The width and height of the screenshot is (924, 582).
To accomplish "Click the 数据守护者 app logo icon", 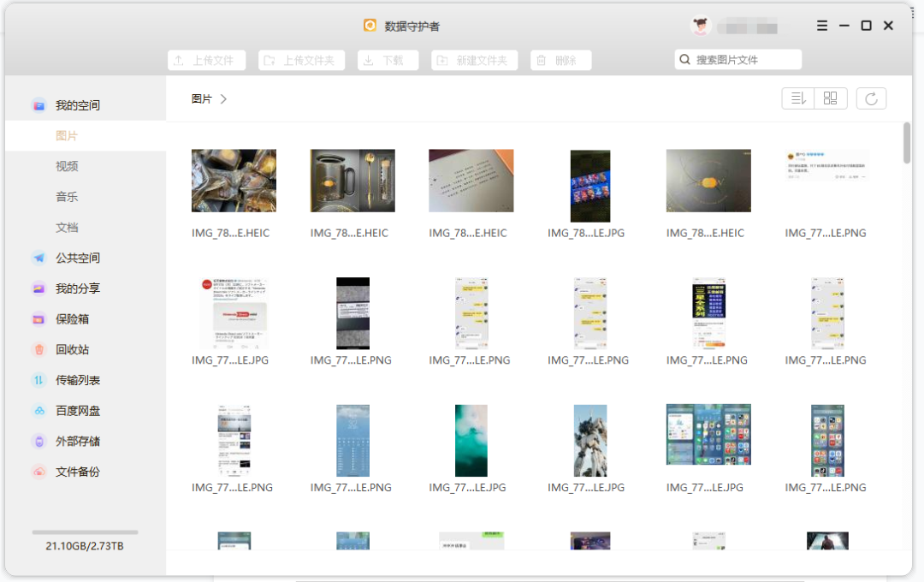I will (370, 26).
